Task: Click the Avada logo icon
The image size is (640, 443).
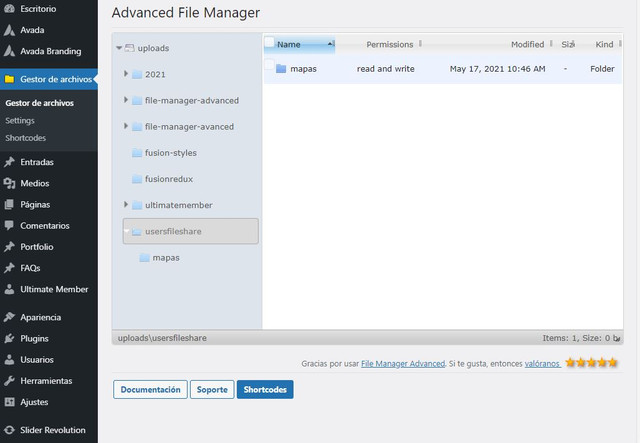Action: click(x=9, y=30)
